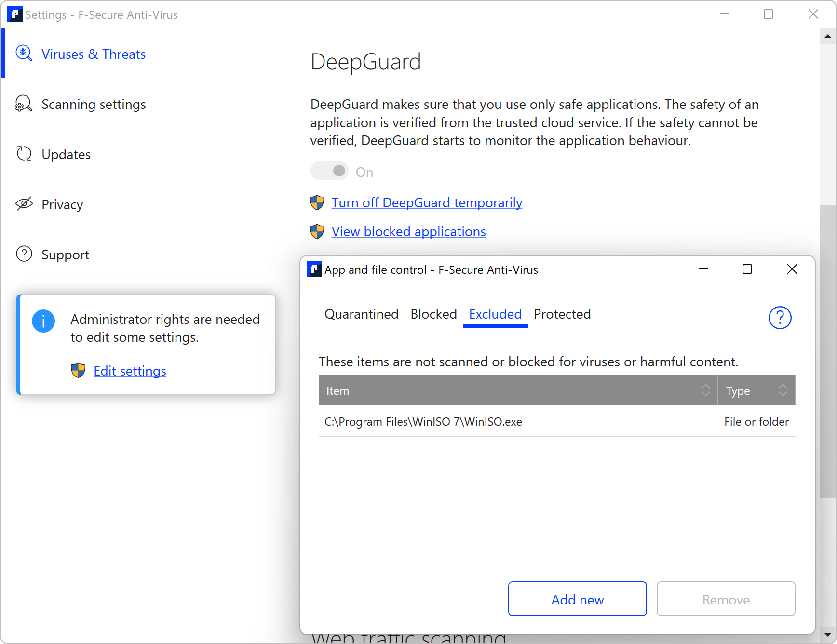
Task: Open the Protected tab
Action: point(562,314)
